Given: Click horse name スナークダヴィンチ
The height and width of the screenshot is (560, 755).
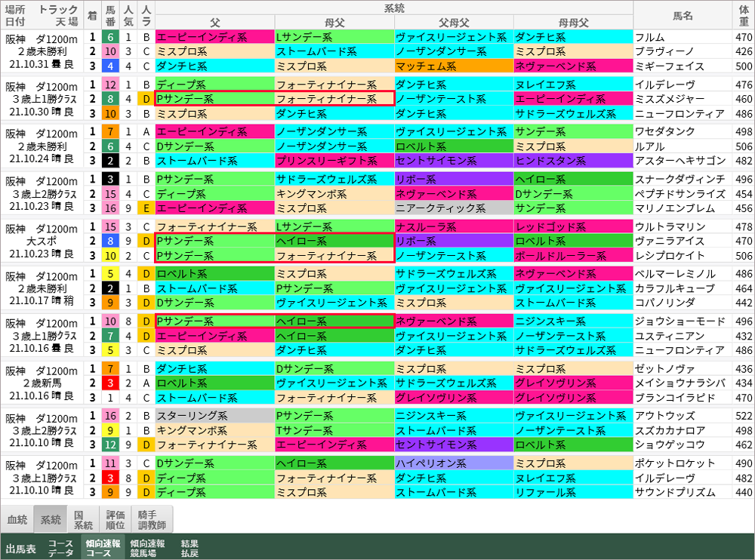Looking at the screenshot, I should [x=680, y=179].
